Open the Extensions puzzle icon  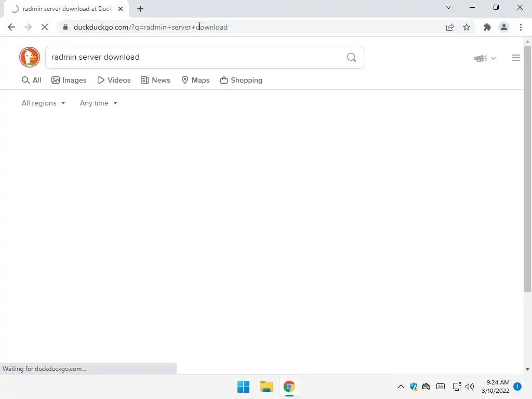pyautogui.click(x=487, y=27)
